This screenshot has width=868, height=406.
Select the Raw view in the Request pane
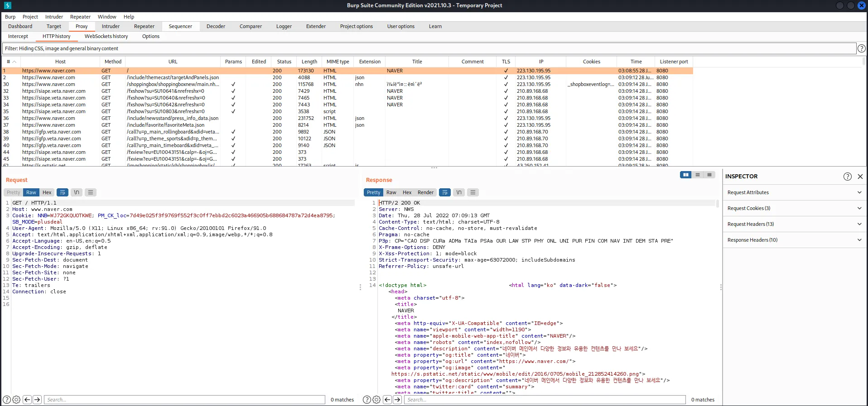pos(31,192)
